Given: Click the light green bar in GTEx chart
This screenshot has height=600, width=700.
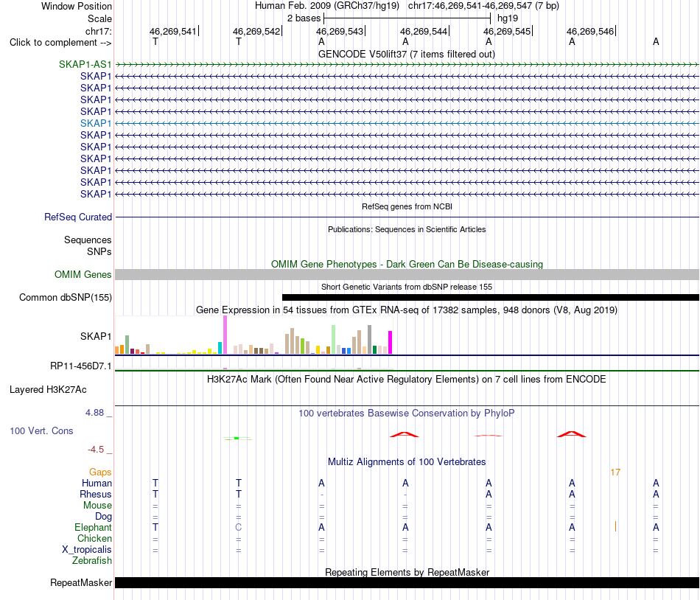Looking at the screenshot, I should click(334, 340).
